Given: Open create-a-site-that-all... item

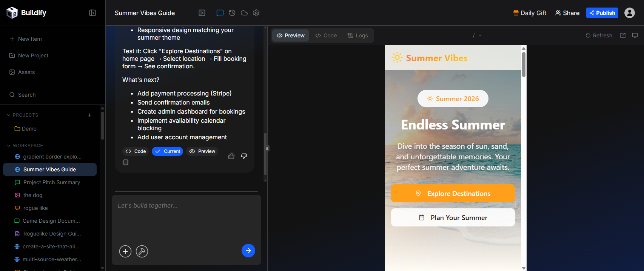Looking at the screenshot, I should tap(50, 246).
